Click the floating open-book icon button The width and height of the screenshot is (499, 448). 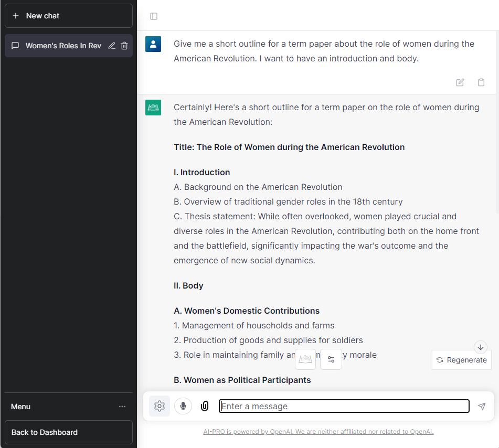[305, 359]
